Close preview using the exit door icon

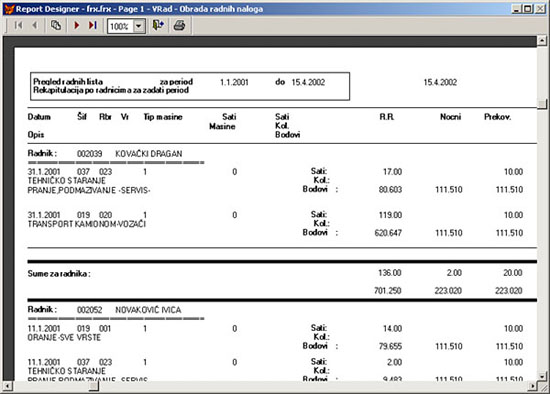click(158, 25)
